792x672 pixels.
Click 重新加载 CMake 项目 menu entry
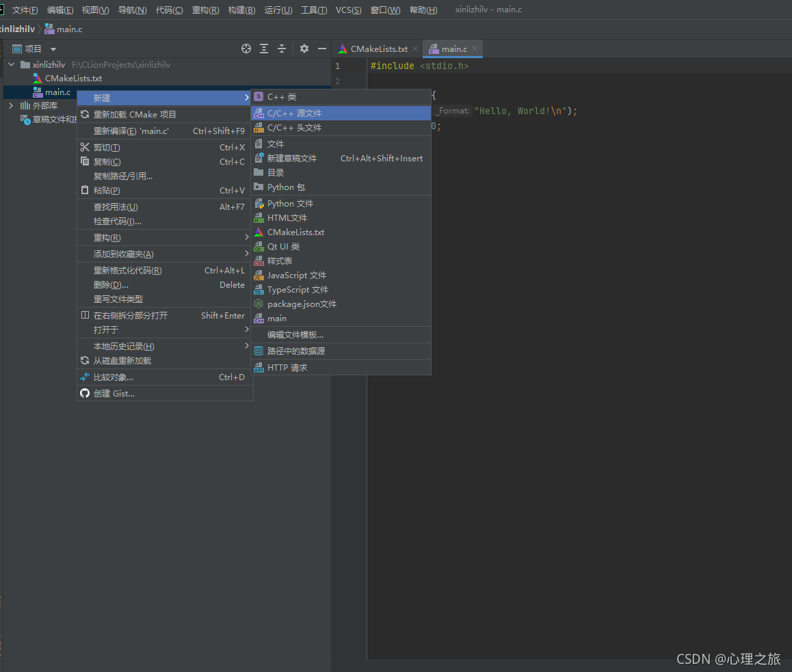pyautogui.click(x=164, y=115)
